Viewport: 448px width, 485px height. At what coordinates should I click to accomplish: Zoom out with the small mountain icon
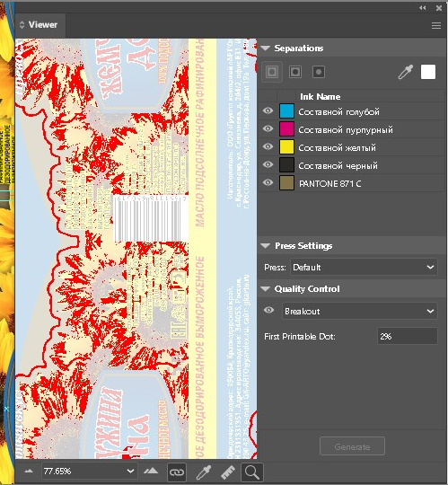[29, 472]
